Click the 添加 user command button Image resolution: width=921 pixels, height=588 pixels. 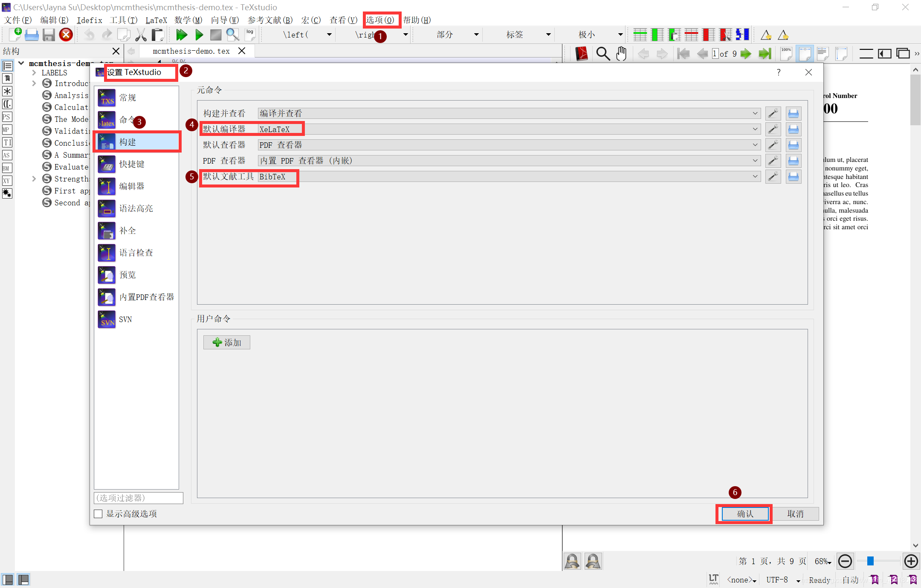(x=227, y=343)
